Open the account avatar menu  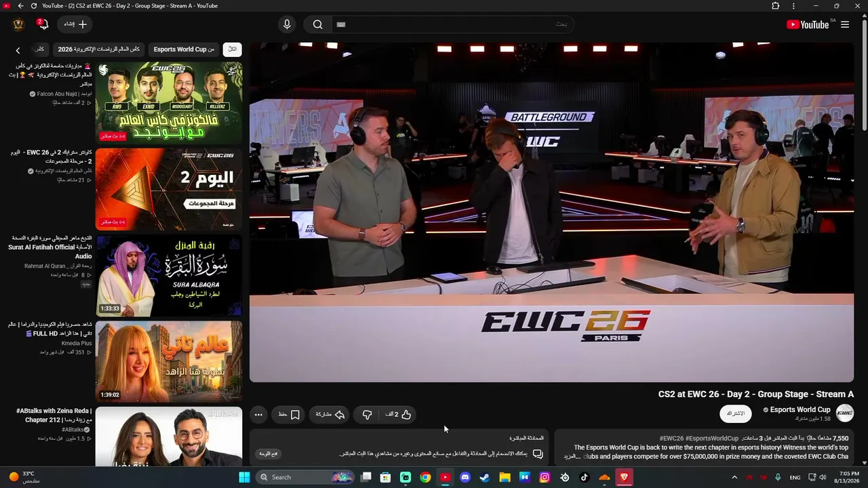(18, 24)
